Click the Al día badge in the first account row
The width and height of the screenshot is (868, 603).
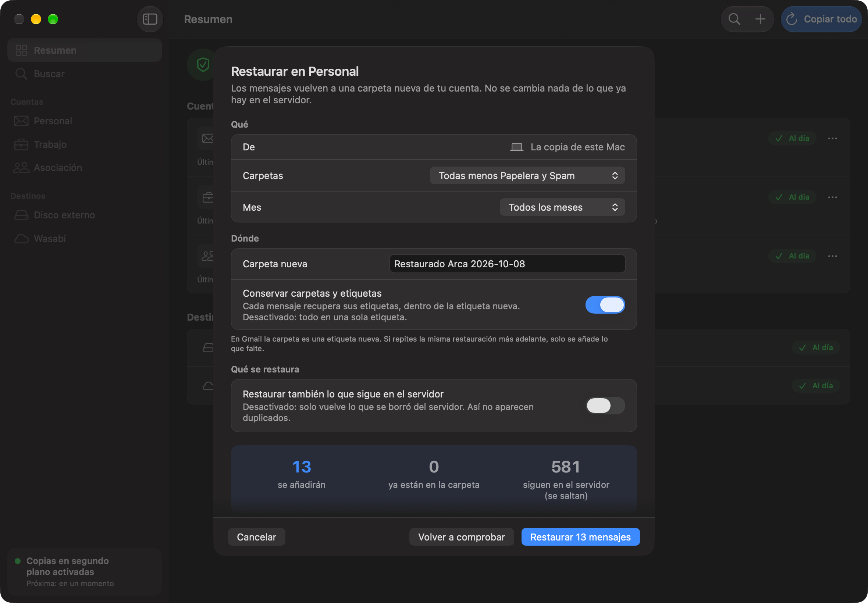click(x=792, y=138)
